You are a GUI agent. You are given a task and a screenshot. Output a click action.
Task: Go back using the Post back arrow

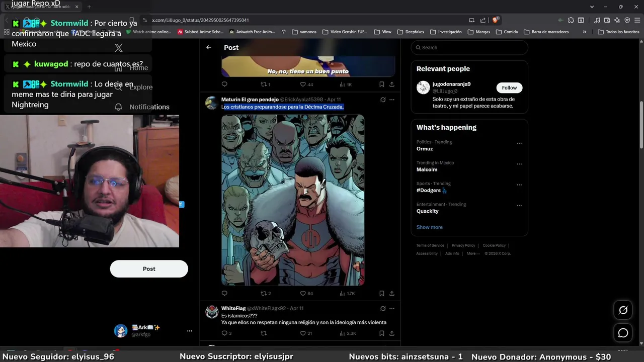point(209,47)
